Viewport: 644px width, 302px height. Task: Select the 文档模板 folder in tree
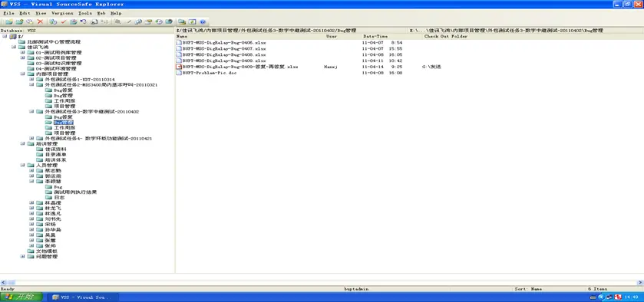[46, 251]
